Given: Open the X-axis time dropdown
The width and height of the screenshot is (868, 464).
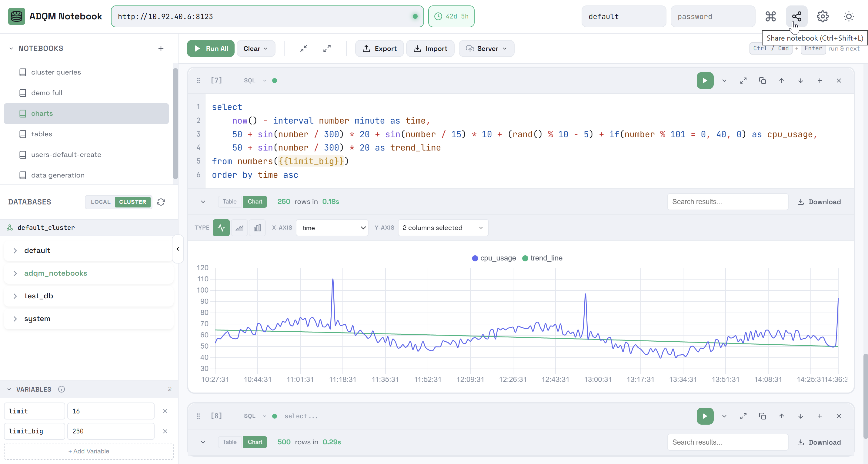Looking at the screenshot, I should (332, 228).
